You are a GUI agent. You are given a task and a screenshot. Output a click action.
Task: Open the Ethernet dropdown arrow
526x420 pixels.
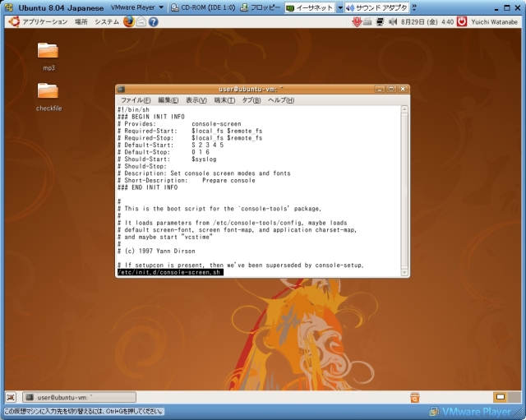point(339,7)
